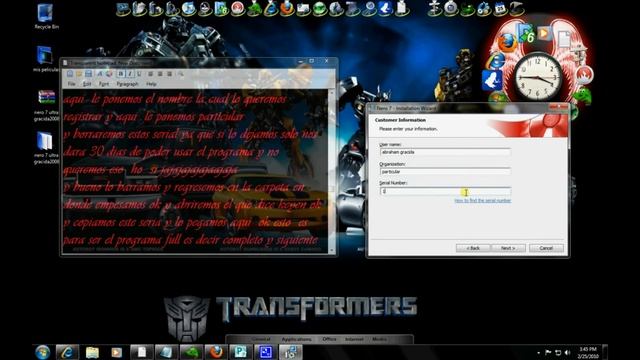This screenshot has height=360, width=640.
Task: Click the analog clock widget
Action: coord(538,77)
